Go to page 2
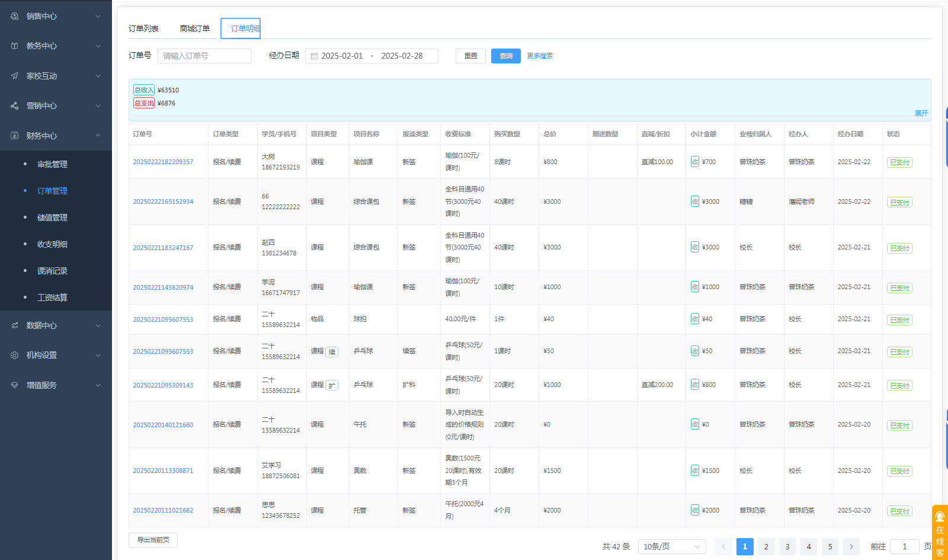Viewport: 948px width, 560px height. (766, 546)
